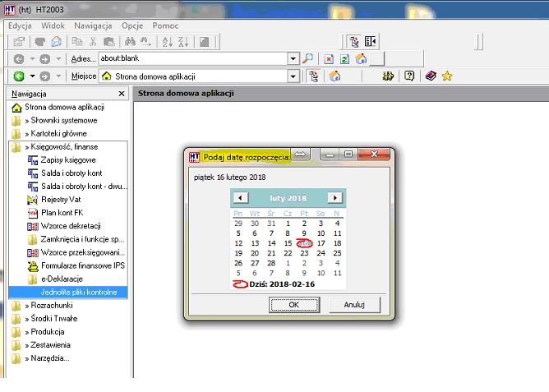
Task: Open the Opcje menu
Action: (x=132, y=26)
